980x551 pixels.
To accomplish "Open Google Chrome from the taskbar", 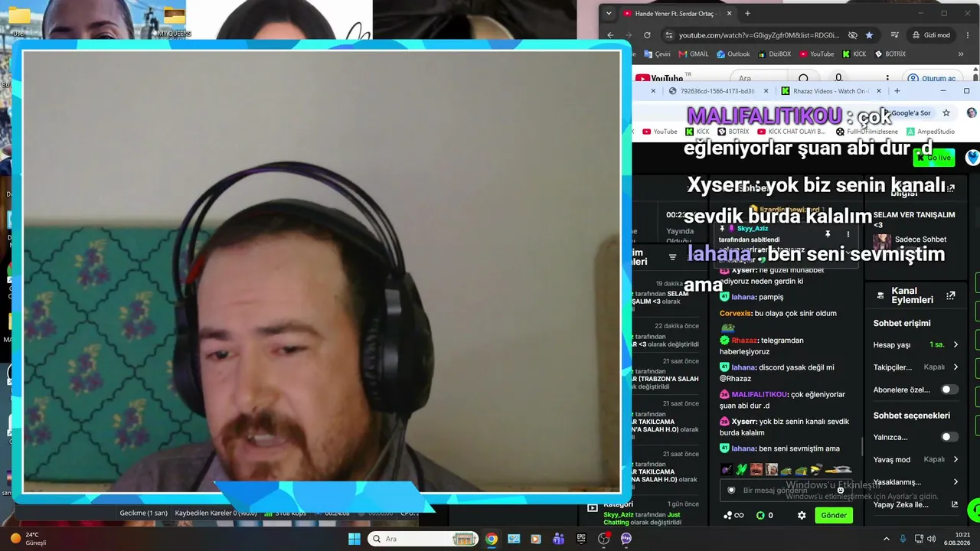I will click(492, 539).
